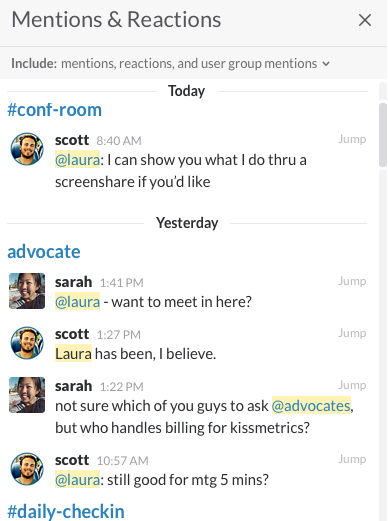Jump to sarah's 1:41 PM message
388x521 pixels.
click(x=352, y=281)
